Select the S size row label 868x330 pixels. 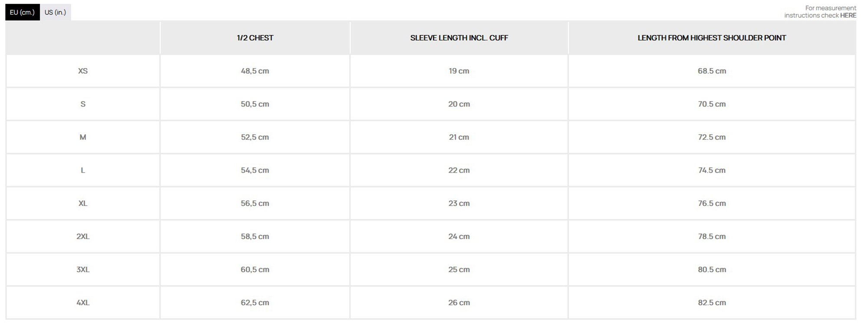tap(83, 104)
